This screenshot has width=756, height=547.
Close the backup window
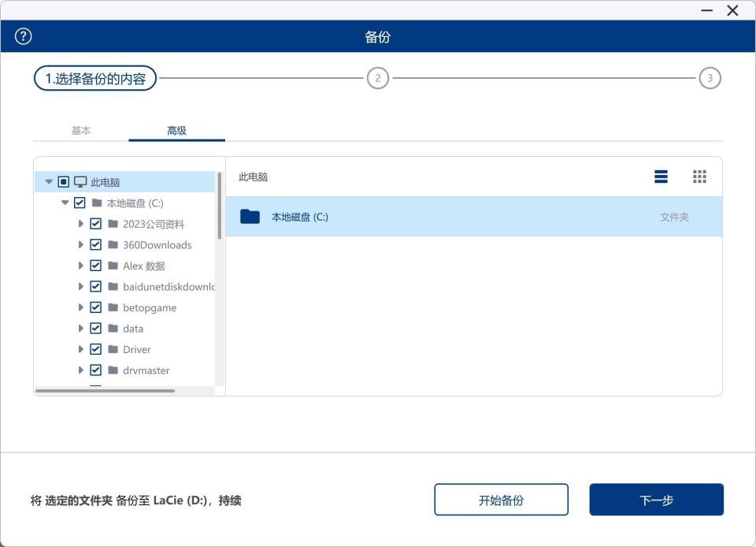pyautogui.click(x=732, y=10)
